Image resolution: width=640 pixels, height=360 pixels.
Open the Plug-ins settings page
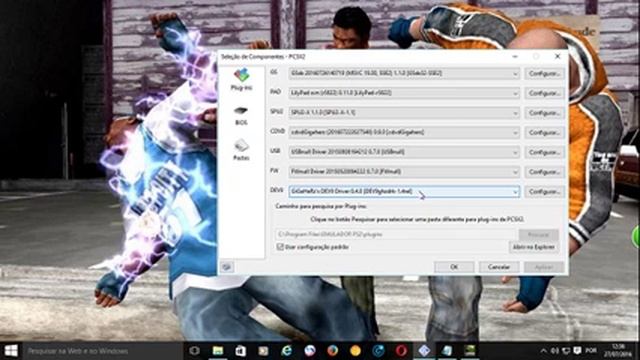241,80
